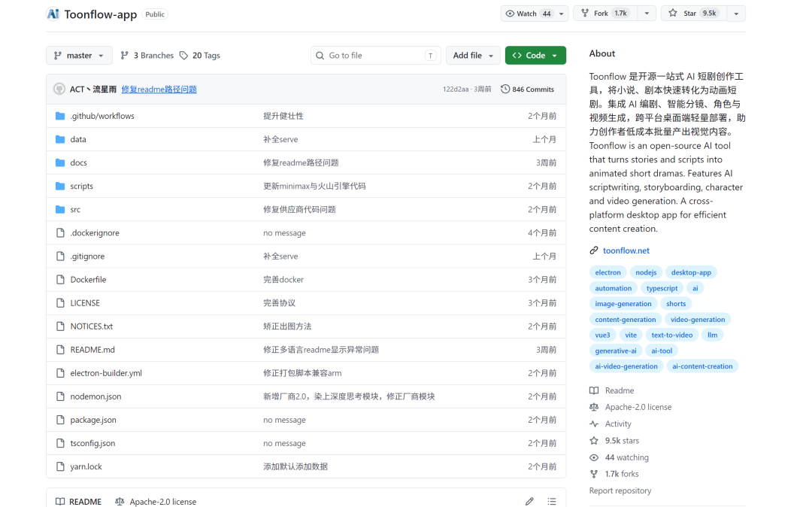
Task: Click commit message 完善docker for Dockerfile
Action: tap(283, 280)
